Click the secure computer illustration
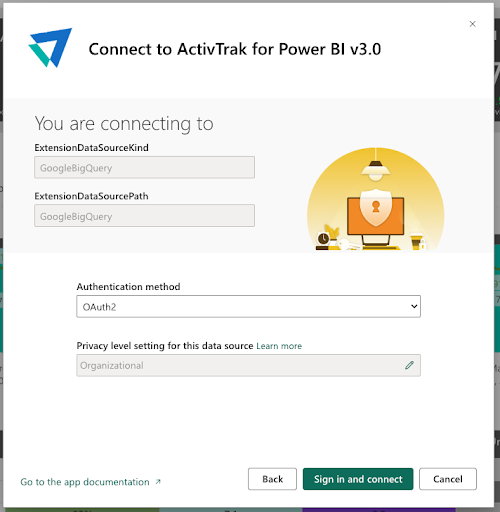Image resolution: width=500 pixels, height=512 pixels. [x=376, y=199]
